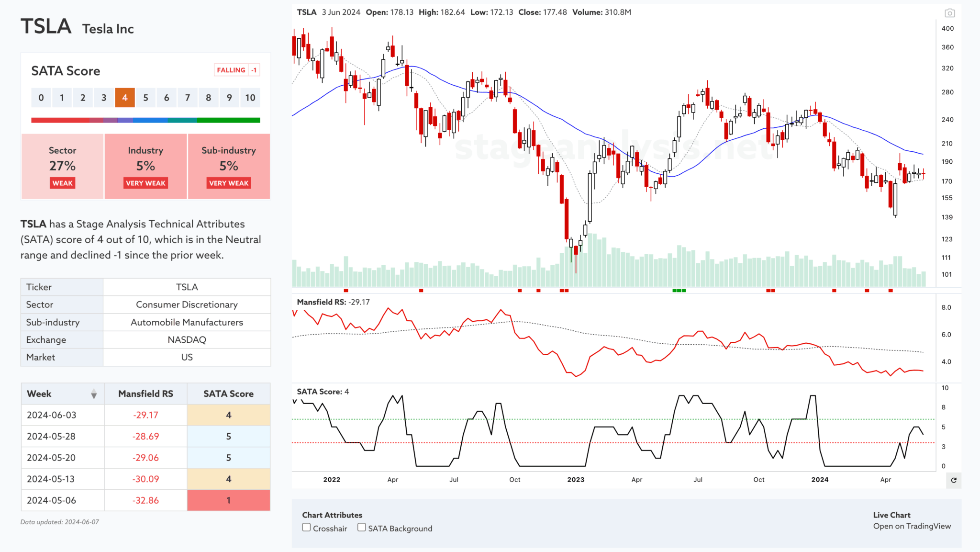The height and width of the screenshot is (552, 980).
Task: Click the chart reset refresh icon
Action: tap(954, 480)
